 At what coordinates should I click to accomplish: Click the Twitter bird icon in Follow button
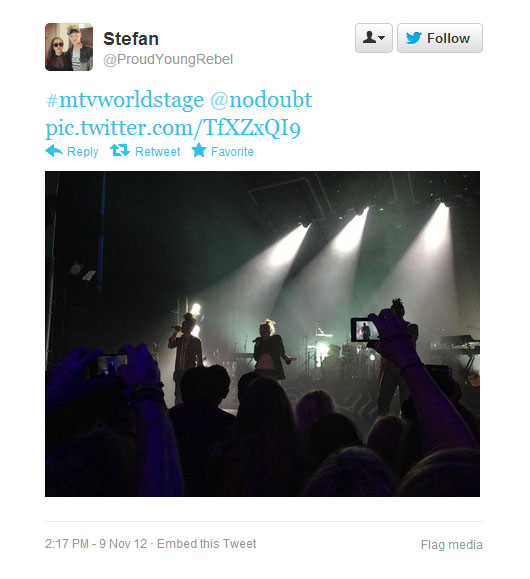[414, 38]
